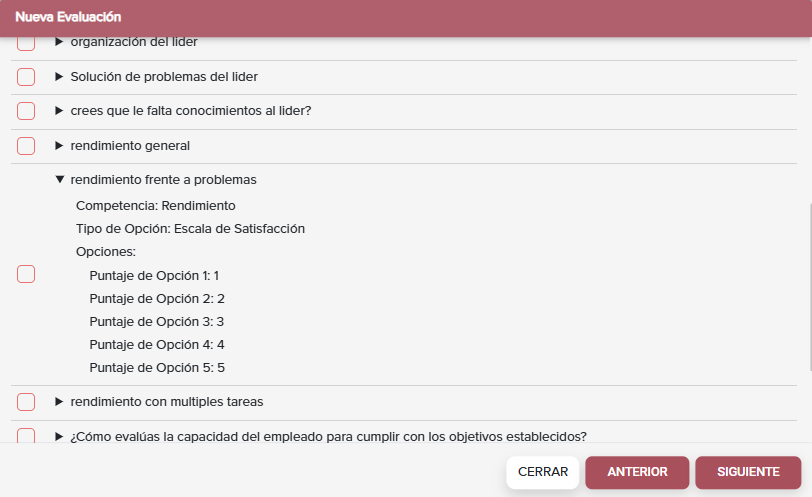812x497 pixels.
Task: Click the 'Nueva Evaluación' dialog title
Action: pyautogui.click(x=68, y=17)
